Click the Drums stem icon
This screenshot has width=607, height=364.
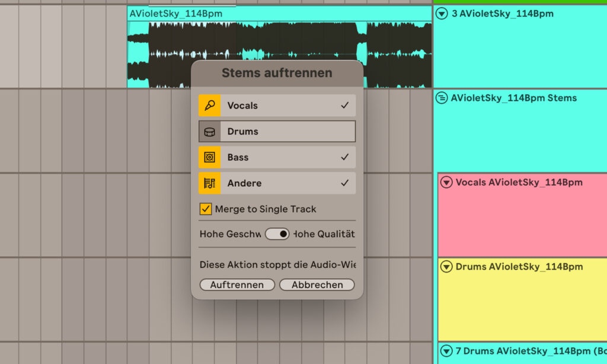coord(209,132)
